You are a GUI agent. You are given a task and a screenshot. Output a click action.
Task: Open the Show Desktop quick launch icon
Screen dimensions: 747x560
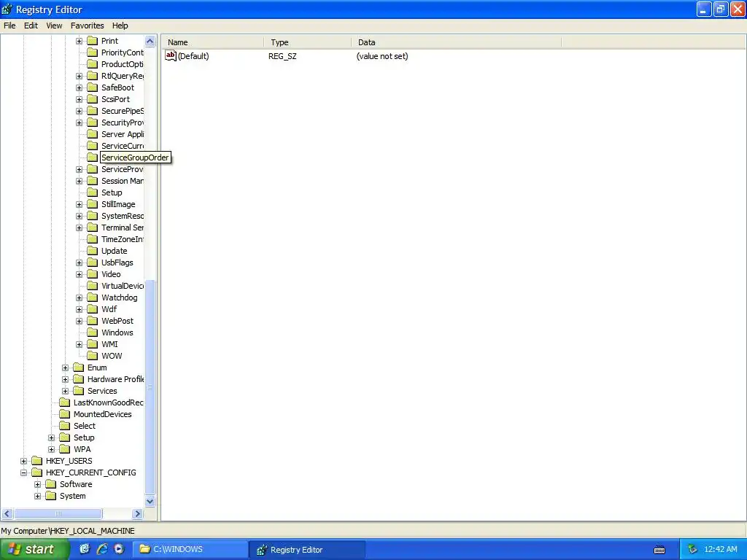[x=85, y=549]
